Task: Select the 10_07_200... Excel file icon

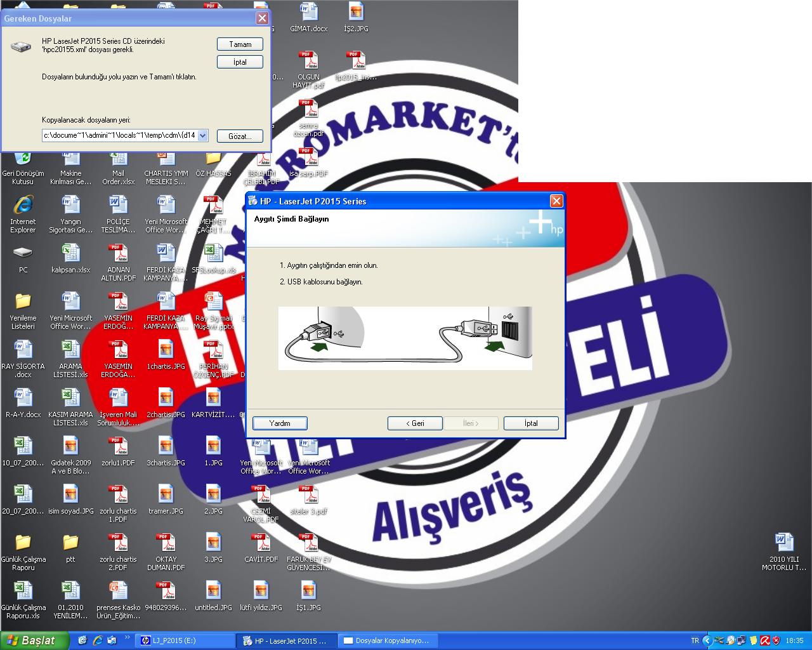Action: [23, 446]
